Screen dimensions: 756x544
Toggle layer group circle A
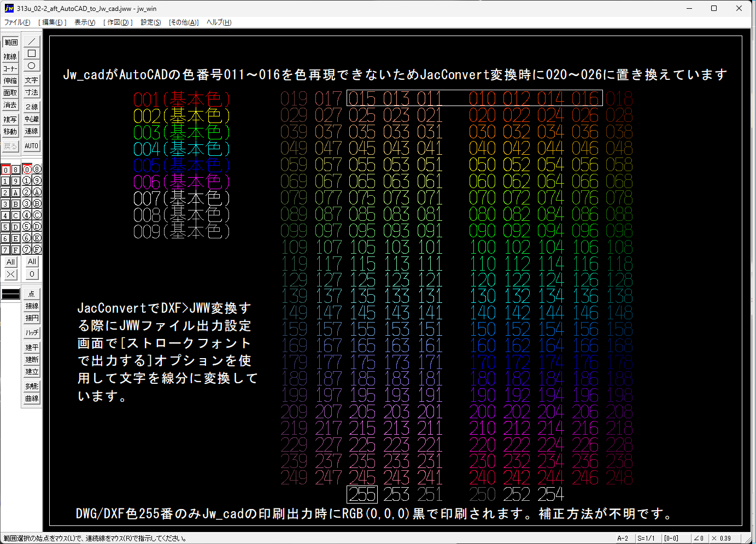(37, 192)
